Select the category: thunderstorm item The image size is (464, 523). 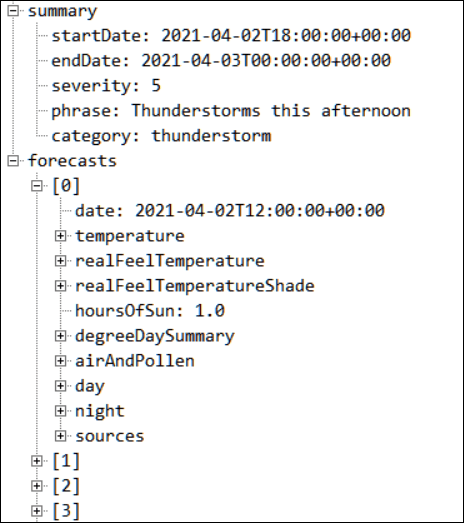point(161,136)
